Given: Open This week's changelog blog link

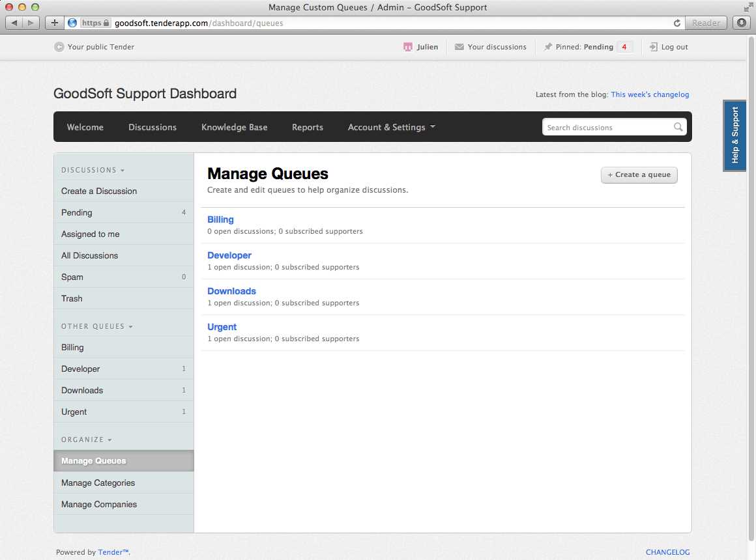Looking at the screenshot, I should 650,94.
